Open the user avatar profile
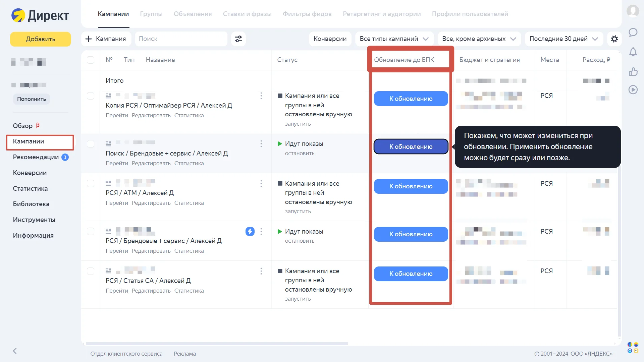Image resolution: width=644 pixels, height=362 pixels. [633, 11]
